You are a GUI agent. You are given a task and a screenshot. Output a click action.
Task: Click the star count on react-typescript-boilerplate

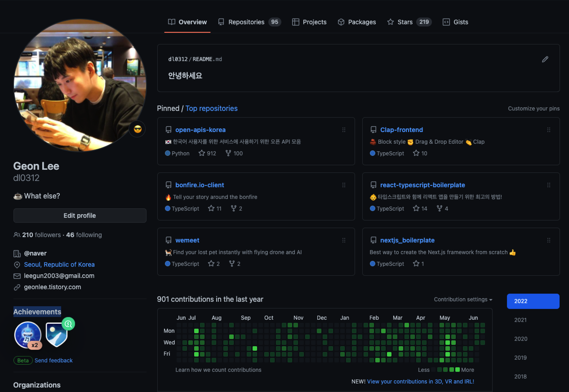(x=420, y=209)
